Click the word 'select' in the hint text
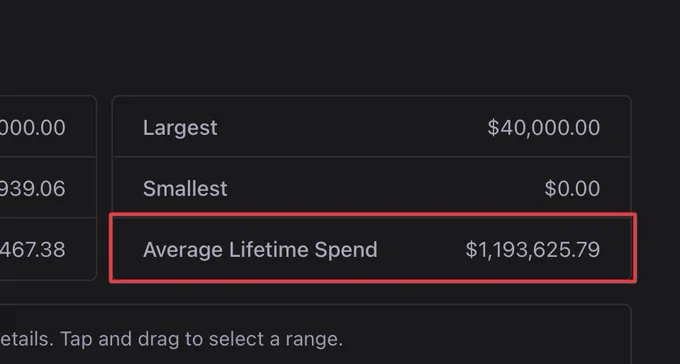 pyautogui.click(x=236, y=339)
